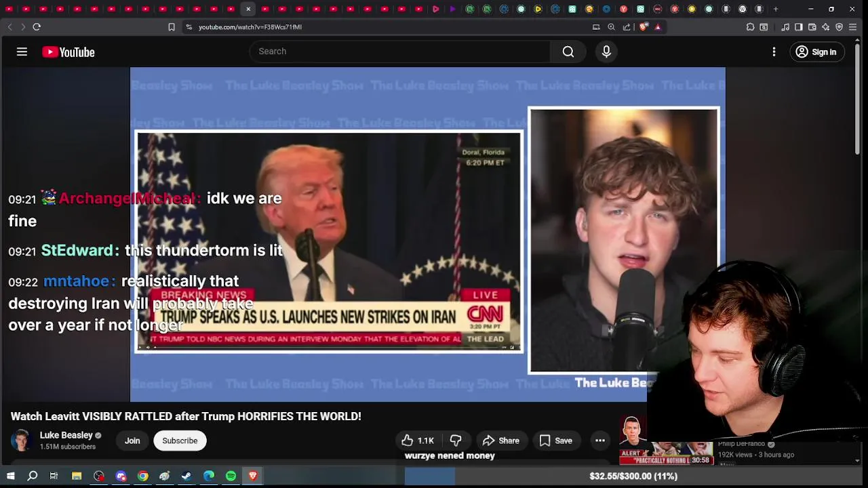Open the Brave Shields lion icon
Screen dimensions: 868x488
644,27
